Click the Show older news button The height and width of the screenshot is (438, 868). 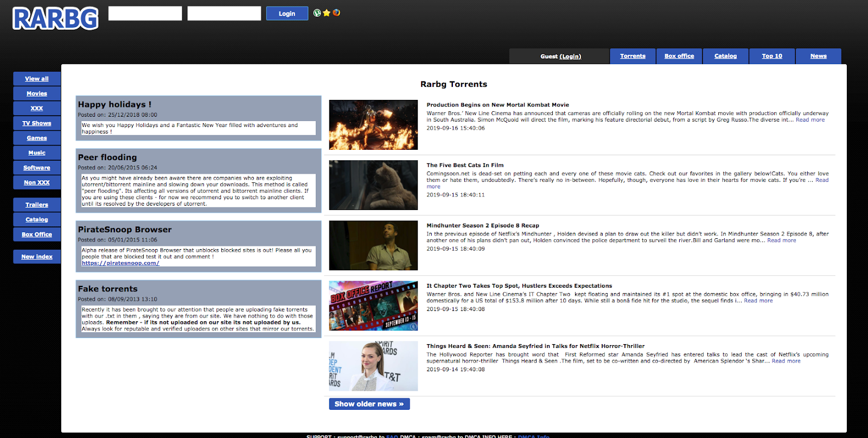[x=369, y=404]
